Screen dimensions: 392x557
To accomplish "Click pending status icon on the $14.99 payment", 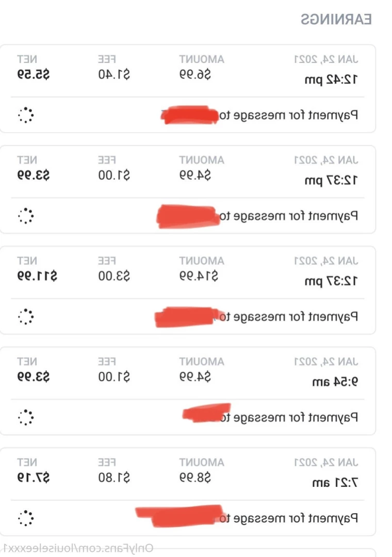I will [26, 316].
